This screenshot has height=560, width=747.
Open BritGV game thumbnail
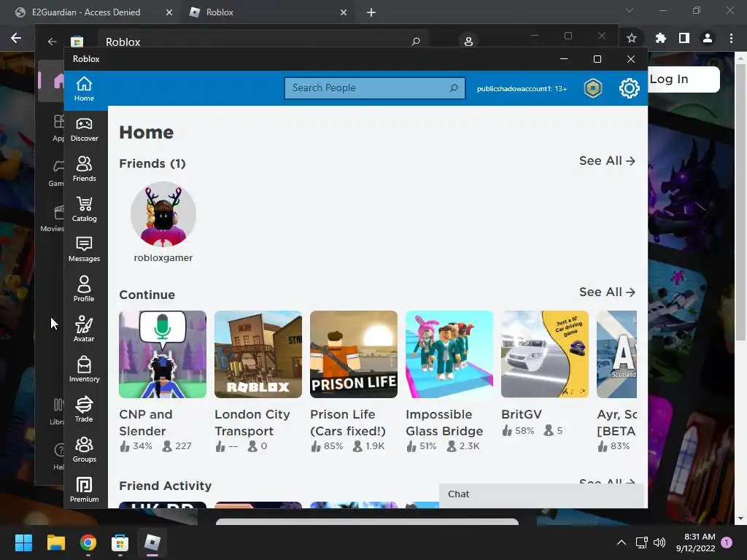[x=545, y=354]
